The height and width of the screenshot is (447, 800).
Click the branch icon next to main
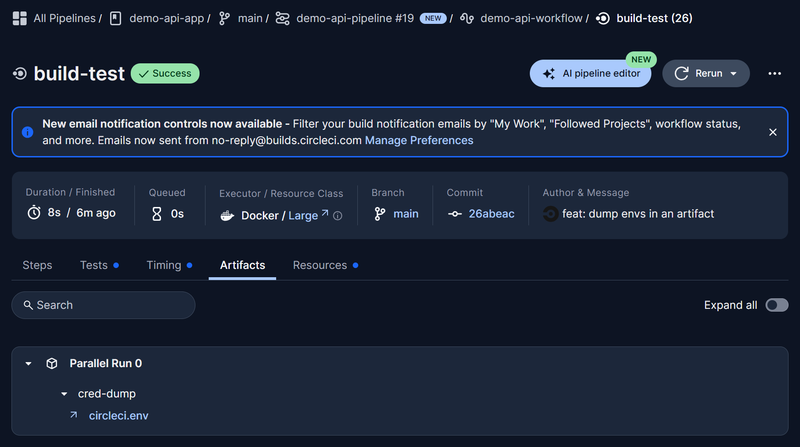click(380, 214)
